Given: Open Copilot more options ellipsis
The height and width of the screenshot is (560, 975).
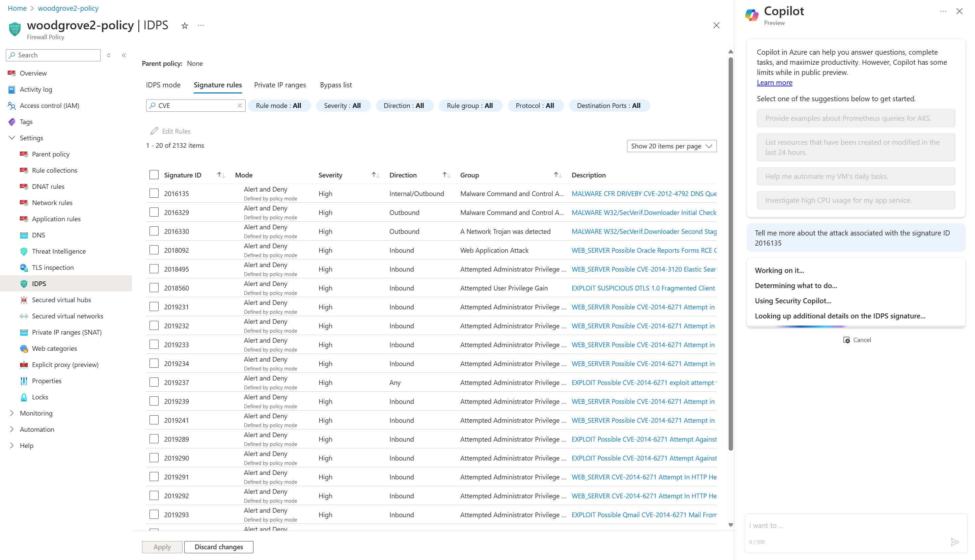Looking at the screenshot, I should [x=943, y=11].
